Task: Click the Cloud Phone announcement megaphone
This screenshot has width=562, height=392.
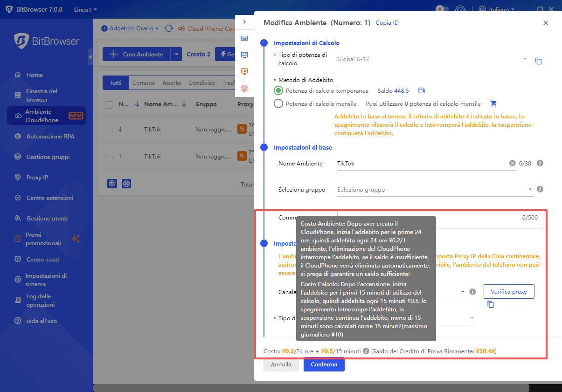Action: pos(181,28)
